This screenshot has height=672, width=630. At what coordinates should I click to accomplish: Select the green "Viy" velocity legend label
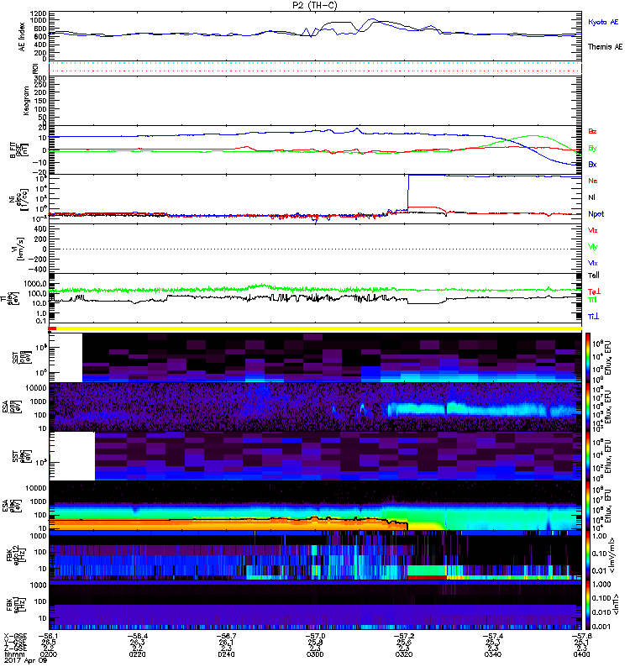point(592,247)
